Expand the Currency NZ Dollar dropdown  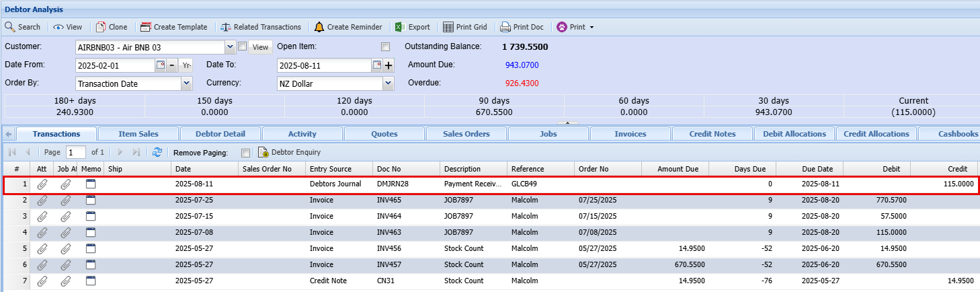[388, 84]
